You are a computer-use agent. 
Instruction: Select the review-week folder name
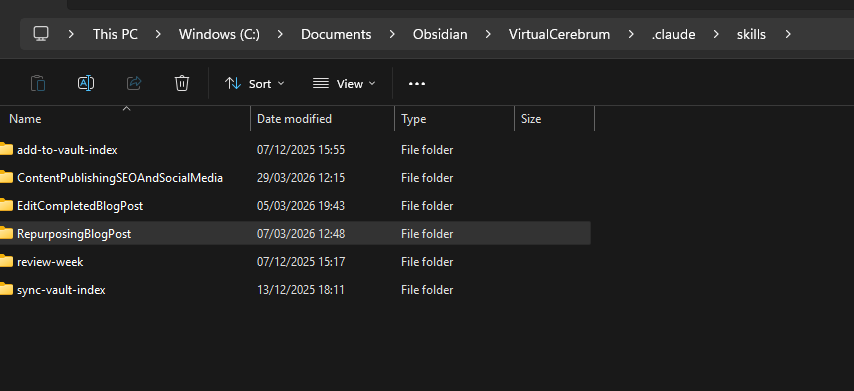pos(50,262)
